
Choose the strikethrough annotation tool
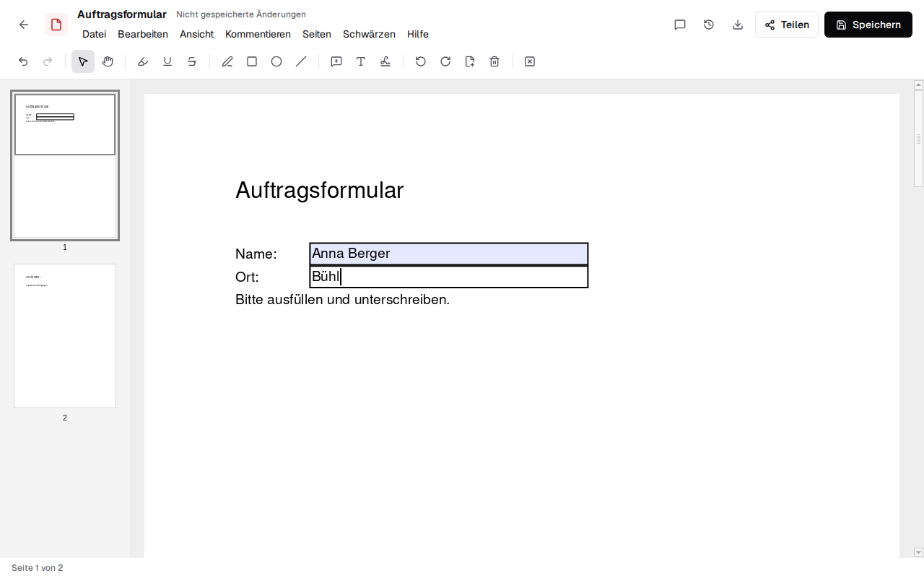tap(192, 61)
